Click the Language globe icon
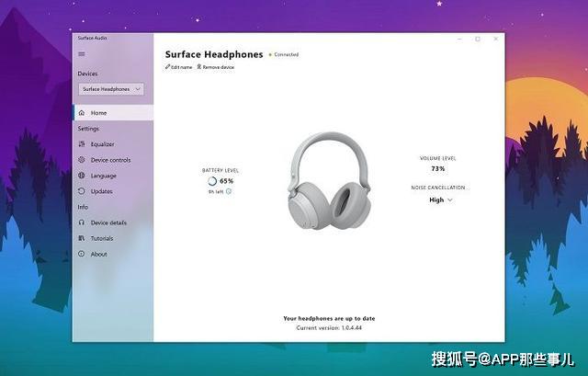Image resolution: width=588 pixels, height=376 pixels. coord(82,176)
